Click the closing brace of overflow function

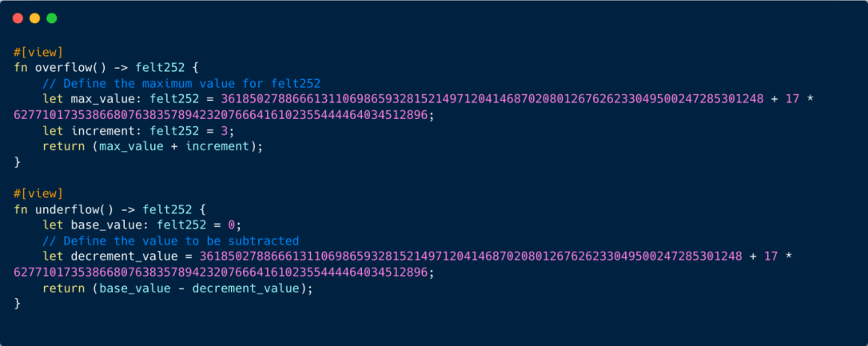tap(17, 162)
